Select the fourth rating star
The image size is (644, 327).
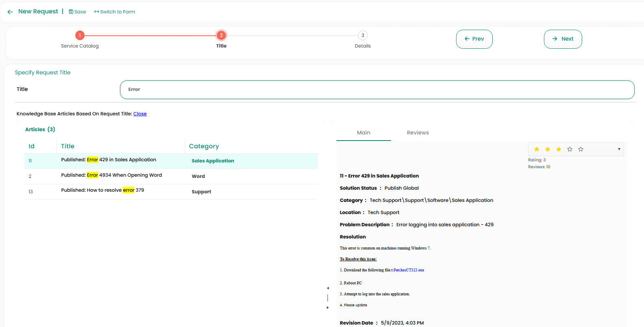(x=570, y=149)
